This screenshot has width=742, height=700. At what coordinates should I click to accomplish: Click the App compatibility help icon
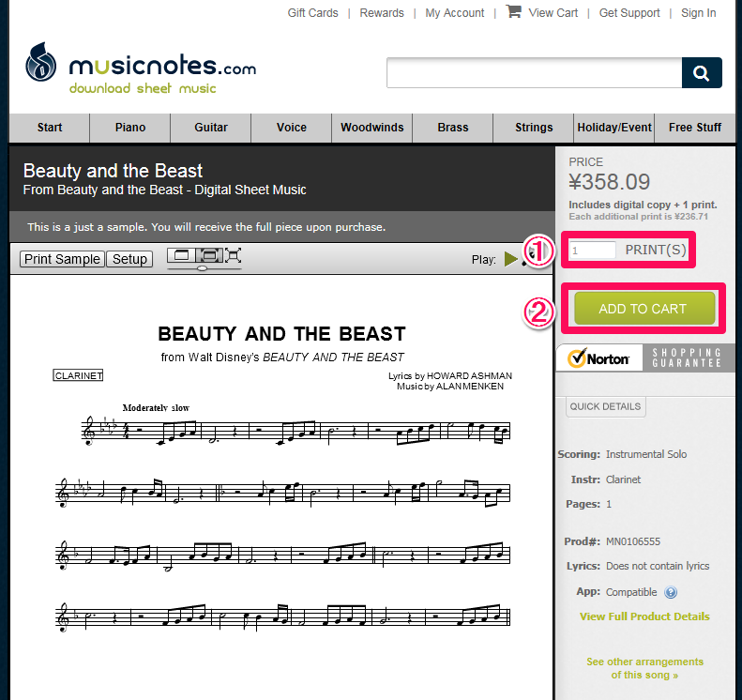(670, 592)
